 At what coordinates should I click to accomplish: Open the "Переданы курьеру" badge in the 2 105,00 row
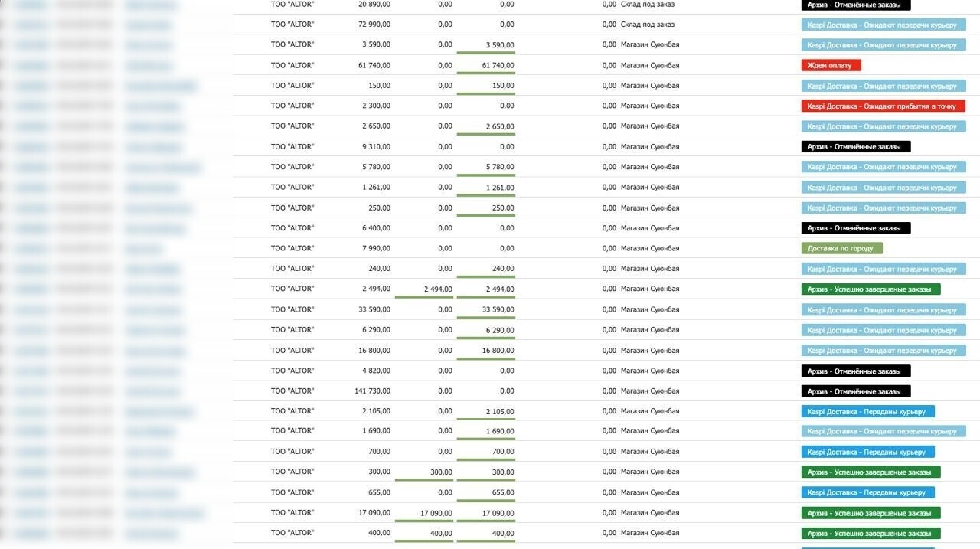(867, 411)
